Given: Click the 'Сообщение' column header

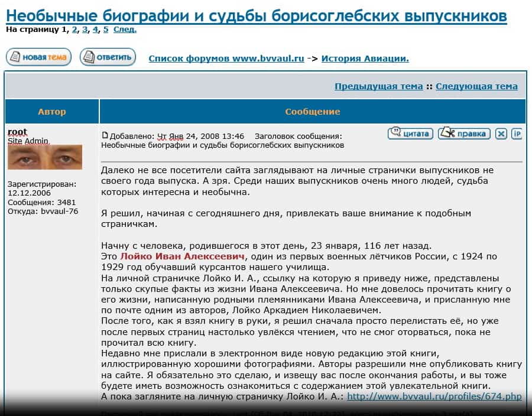Looking at the screenshot, I should [313, 112].
